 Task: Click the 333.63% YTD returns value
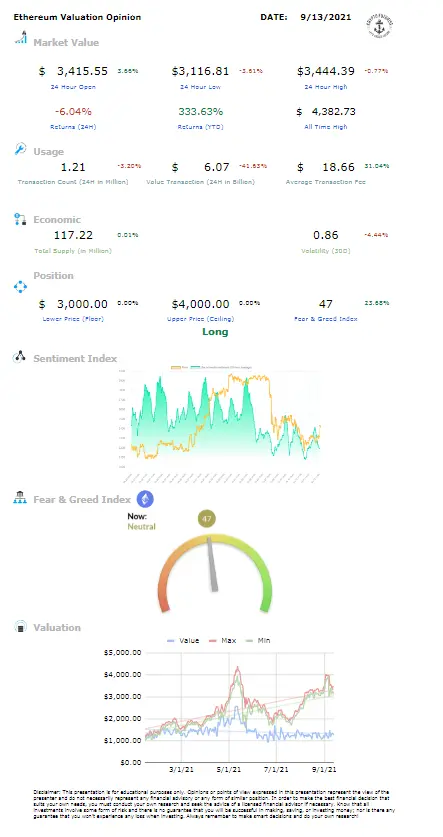pos(200,112)
